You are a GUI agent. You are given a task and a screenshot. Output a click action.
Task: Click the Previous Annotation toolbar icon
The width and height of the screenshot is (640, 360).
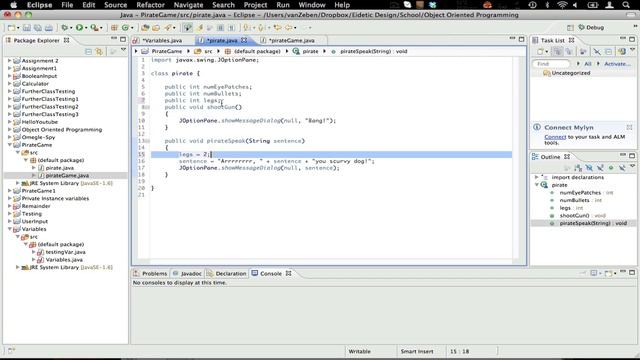[x=260, y=28]
